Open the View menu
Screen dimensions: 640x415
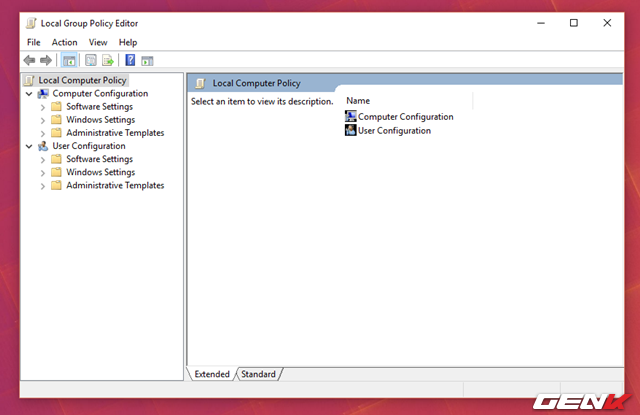(x=98, y=42)
